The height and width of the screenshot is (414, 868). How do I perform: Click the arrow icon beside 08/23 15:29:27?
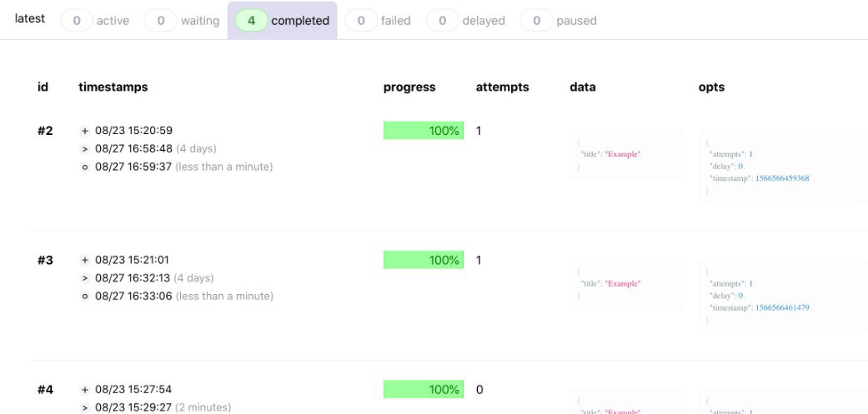tap(85, 408)
